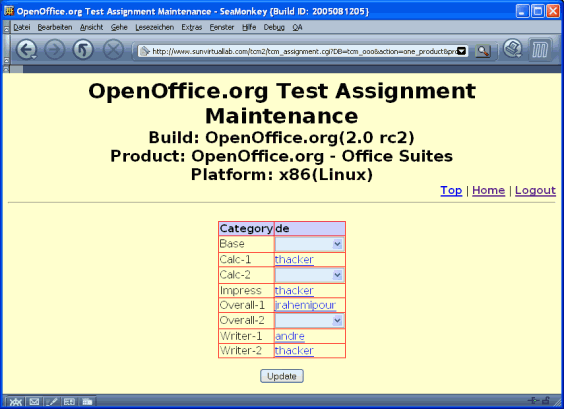Open the Calc-2 assignee dropdown
The height and width of the screenshot is (409, 564).
309,275
